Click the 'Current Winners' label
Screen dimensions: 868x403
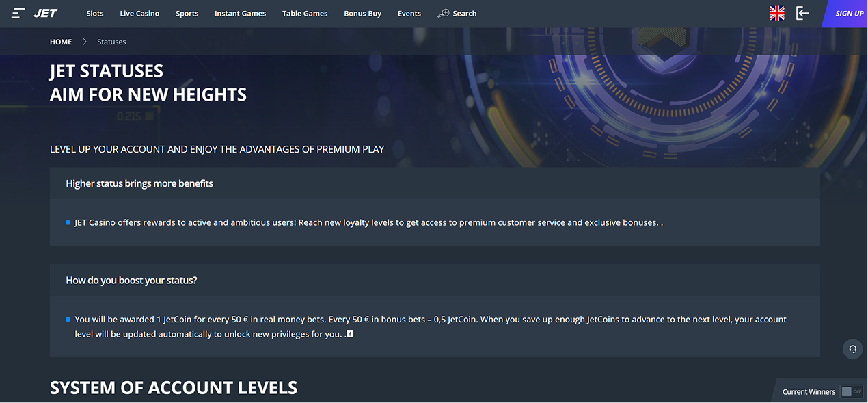809,392
